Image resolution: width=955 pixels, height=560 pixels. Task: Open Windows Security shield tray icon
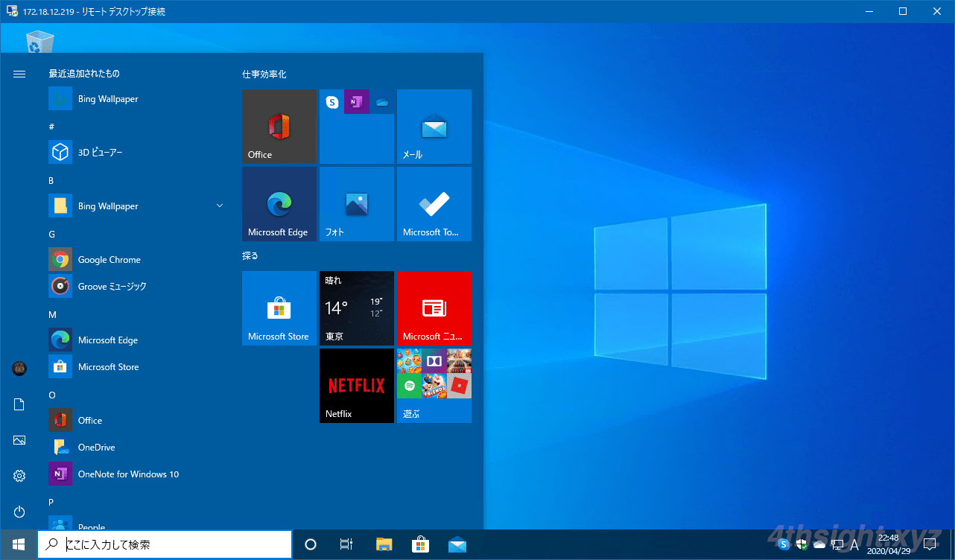point(802,544)
